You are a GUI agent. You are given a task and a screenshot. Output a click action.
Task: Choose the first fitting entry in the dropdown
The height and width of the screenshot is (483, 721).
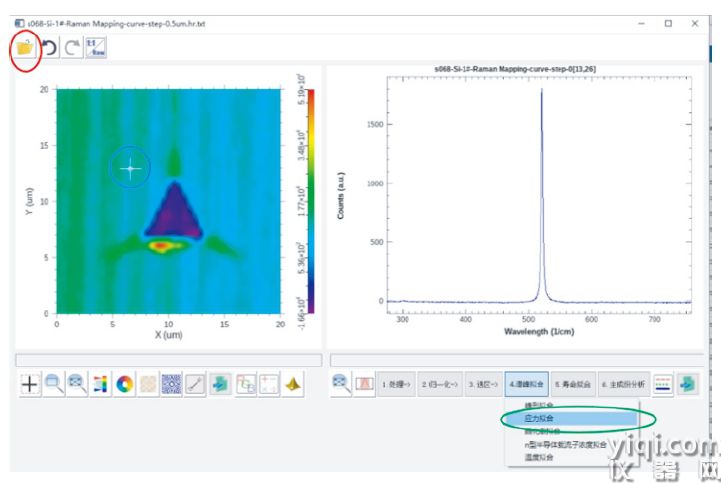click(x=571, y=405)
